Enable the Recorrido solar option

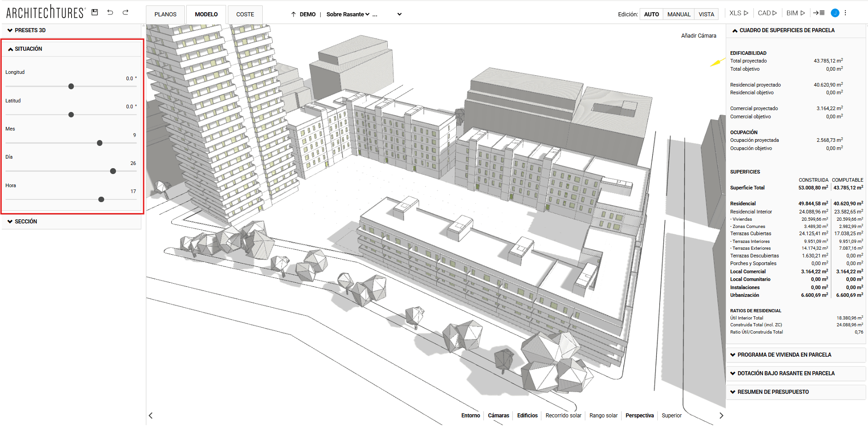pyautogui.click(x=563, y=416)
